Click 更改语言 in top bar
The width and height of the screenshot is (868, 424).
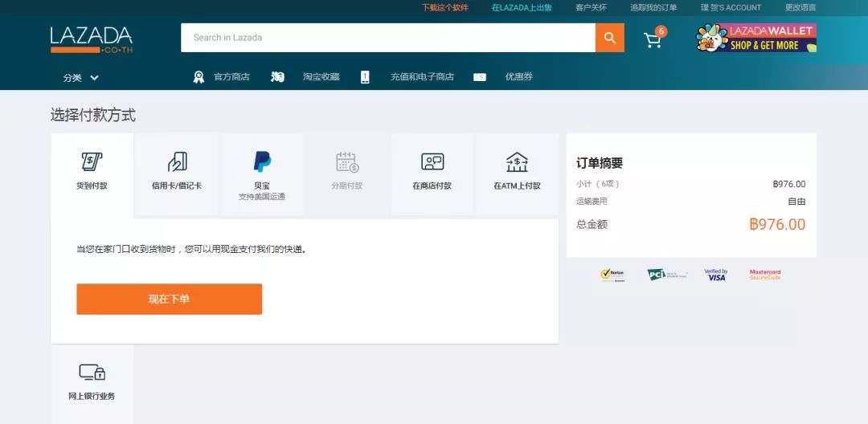800,8
